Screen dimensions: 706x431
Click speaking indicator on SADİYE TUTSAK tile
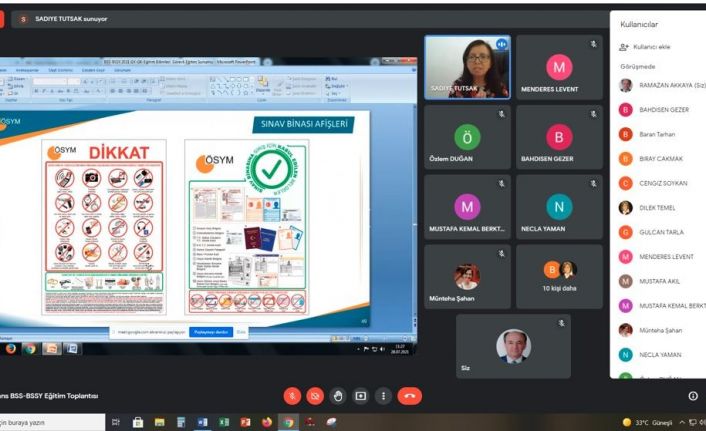(501, 44)
